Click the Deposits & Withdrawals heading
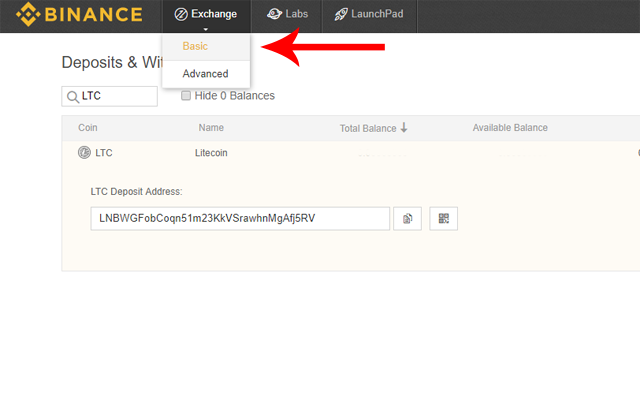The height and width of the screenshot is (404, 640). click(112, 62)
